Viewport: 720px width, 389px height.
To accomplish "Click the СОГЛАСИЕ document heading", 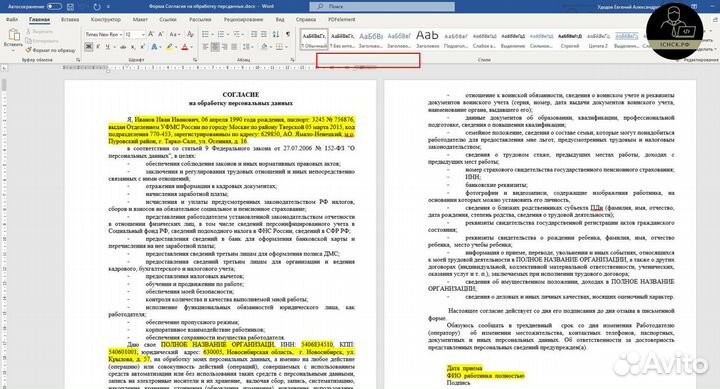I will 241,95.
